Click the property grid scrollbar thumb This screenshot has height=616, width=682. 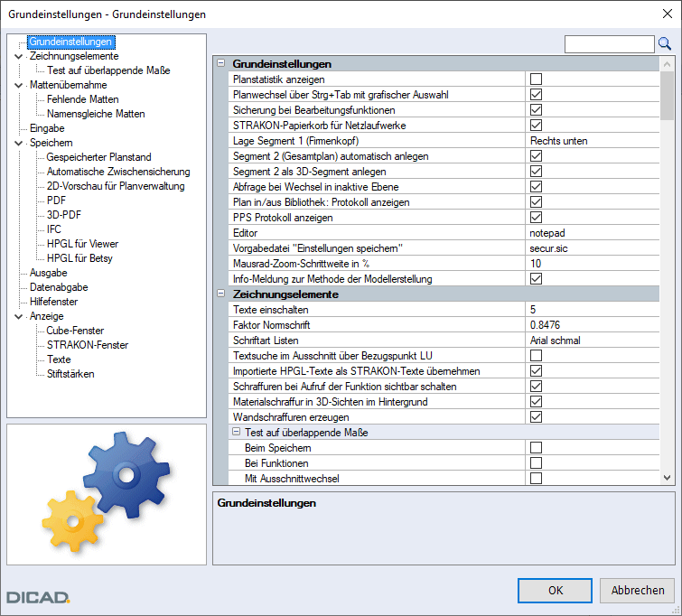pos(667,96)
